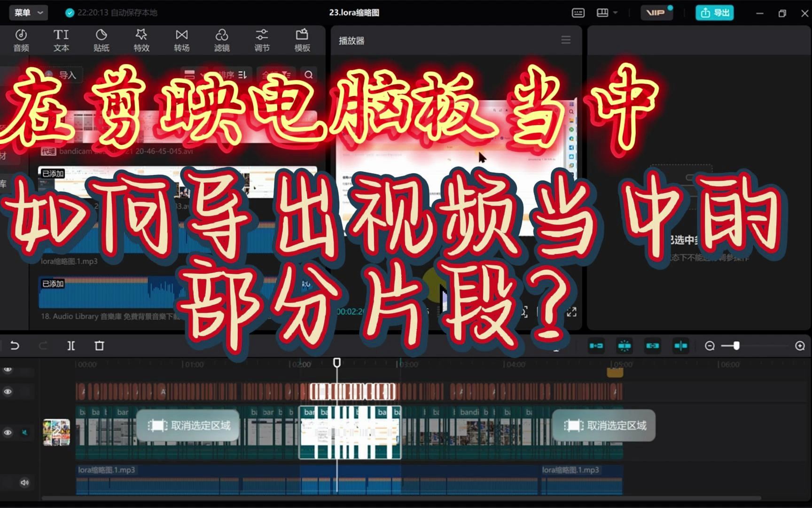Image resolution: width=812 pixels, height=508 pixels.
Task: Expand the layout mode dropdown
Action: 607,13
